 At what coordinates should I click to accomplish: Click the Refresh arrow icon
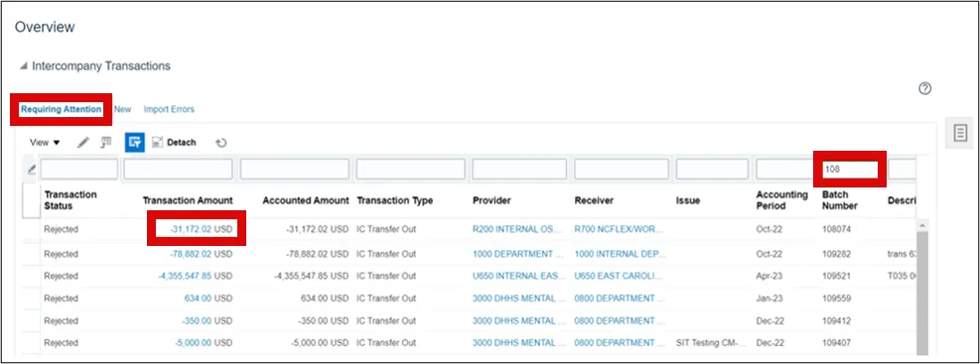point(220,143)
